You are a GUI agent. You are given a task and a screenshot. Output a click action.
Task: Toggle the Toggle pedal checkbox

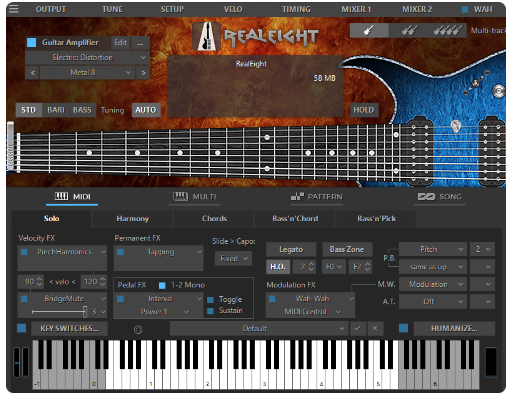tap(210, 300)
